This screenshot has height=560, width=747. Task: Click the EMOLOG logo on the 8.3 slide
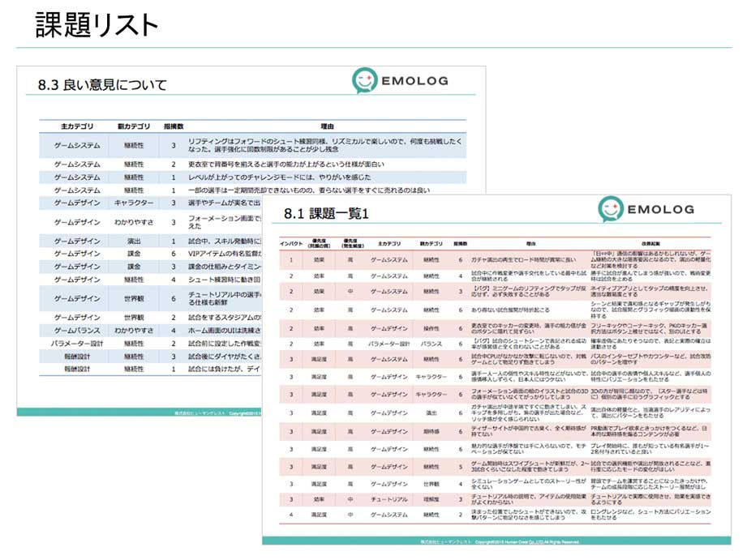click(400, 80)
